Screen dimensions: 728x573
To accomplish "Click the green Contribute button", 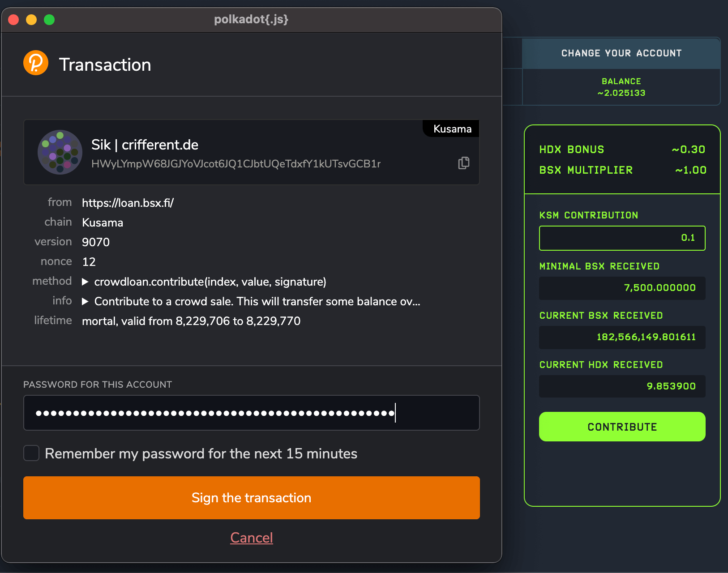I will pyautogui.click(x=622, y=427).
